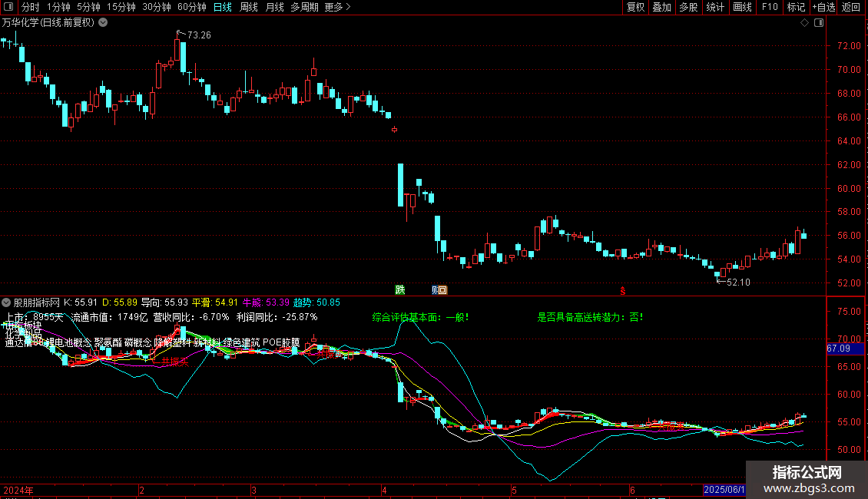Click the panel toggle icon at top-left
Image resolution: width=868 pixels, height=499 pixels.
(10, 8)
